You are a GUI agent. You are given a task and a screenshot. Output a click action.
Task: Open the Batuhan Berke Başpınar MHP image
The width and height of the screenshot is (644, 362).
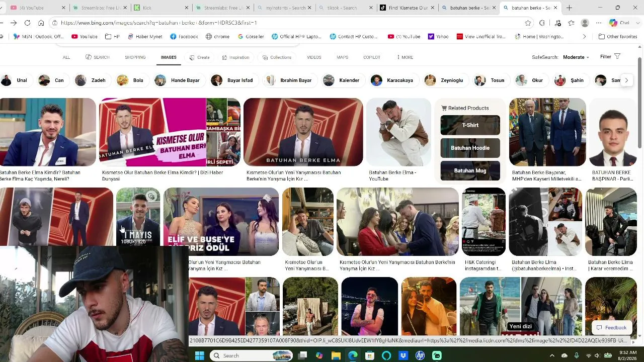point(547,132)
